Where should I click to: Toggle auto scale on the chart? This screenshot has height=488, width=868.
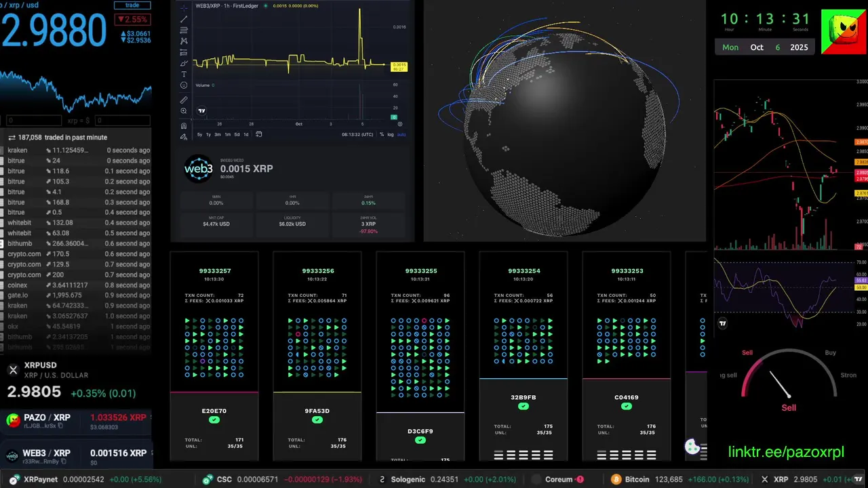click(x=401, y=134)
